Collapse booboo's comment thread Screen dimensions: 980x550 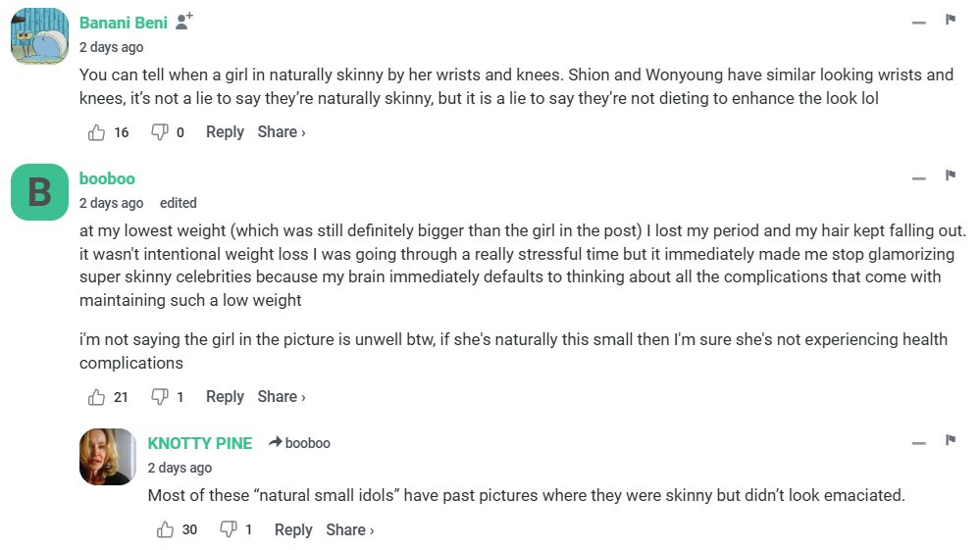coord(918,178)
